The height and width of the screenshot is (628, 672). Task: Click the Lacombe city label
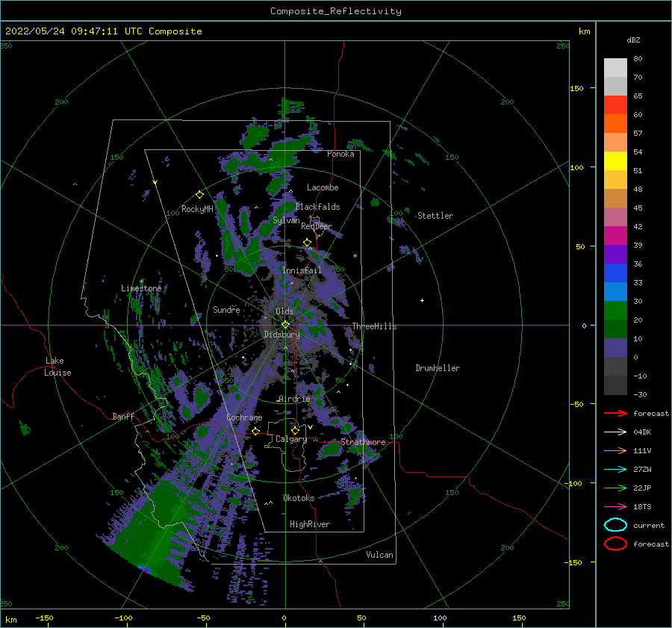(x=323, y=187)
